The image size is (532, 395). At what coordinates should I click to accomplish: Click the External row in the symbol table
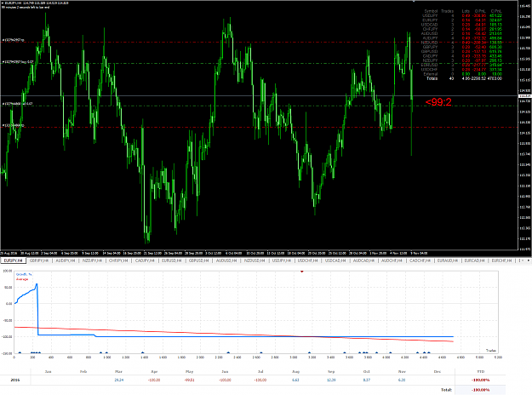461,74
